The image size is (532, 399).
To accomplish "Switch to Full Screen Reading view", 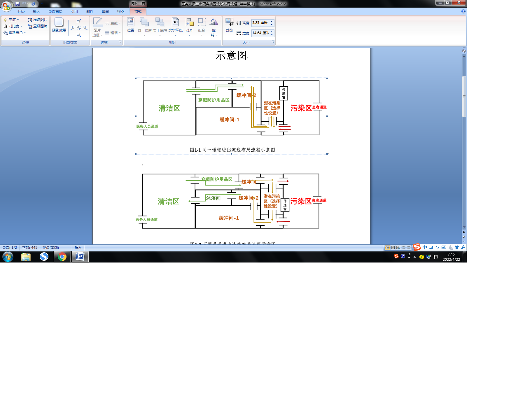I will click(x=393, y=248).
